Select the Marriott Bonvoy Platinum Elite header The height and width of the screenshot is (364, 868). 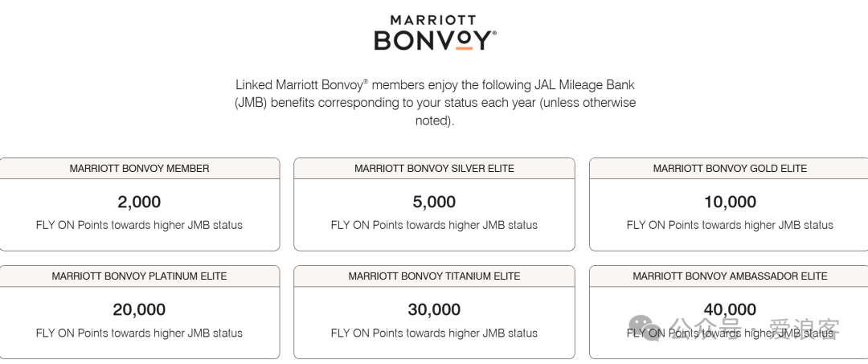point(140,276)
